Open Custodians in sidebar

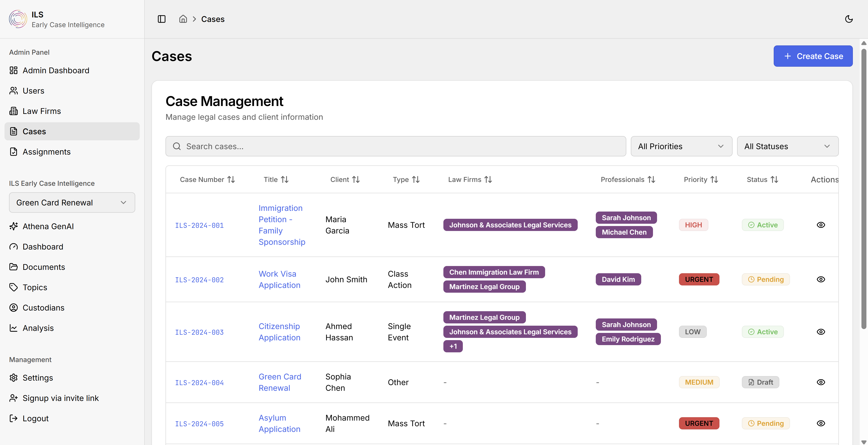(x=72, y=308)
